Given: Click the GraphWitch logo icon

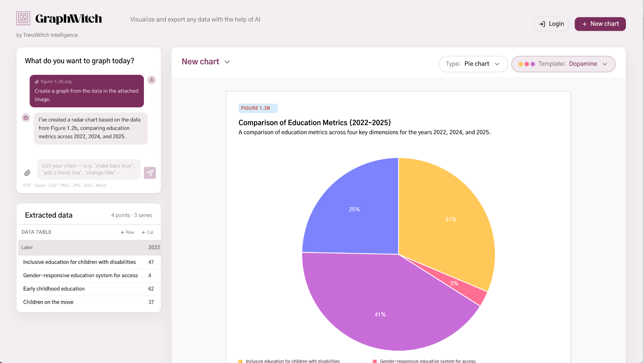Looking at the screenshot, I should 23,18.
